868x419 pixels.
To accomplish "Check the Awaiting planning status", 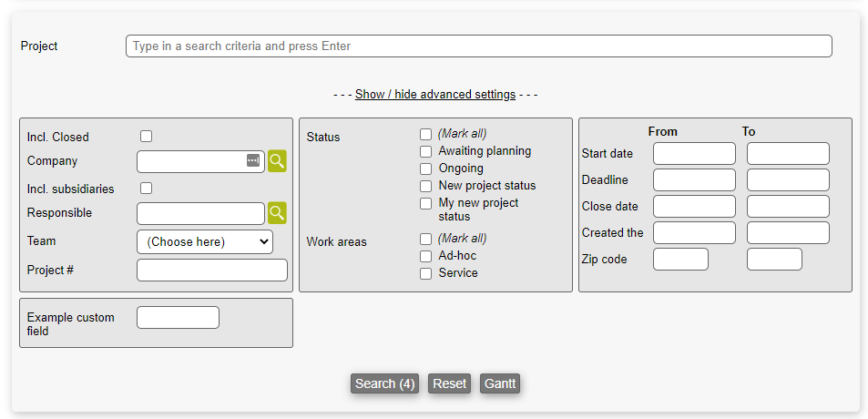I will pos(425,151).
